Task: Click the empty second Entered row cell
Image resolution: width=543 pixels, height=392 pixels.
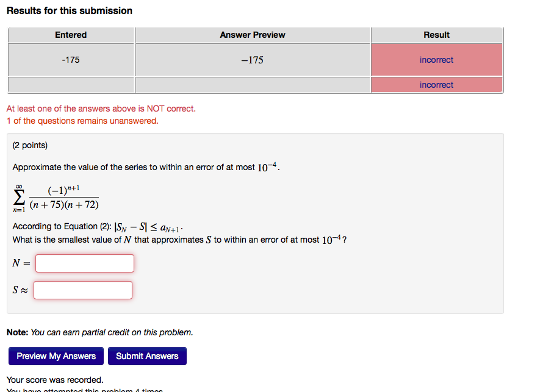Action: point(71,85)
